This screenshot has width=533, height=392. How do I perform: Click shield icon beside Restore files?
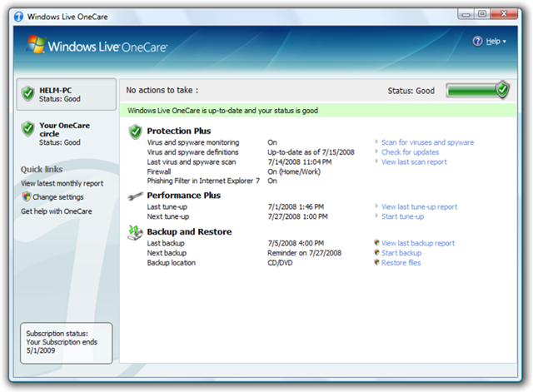[376, 262]
